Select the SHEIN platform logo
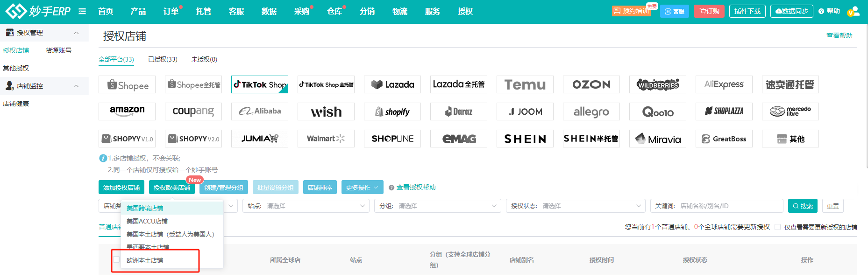Image resolution: width=868 pixels, height=279 pixels. coord(525,139)
